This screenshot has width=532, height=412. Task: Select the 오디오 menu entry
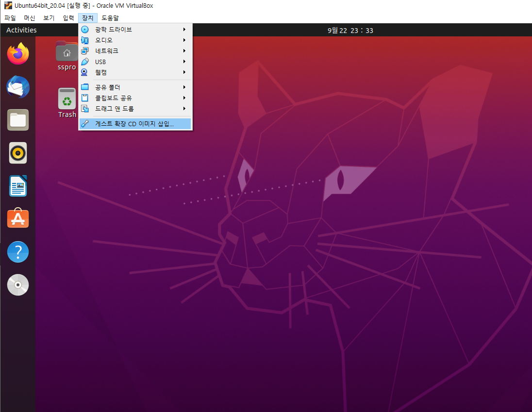[135, 40]
